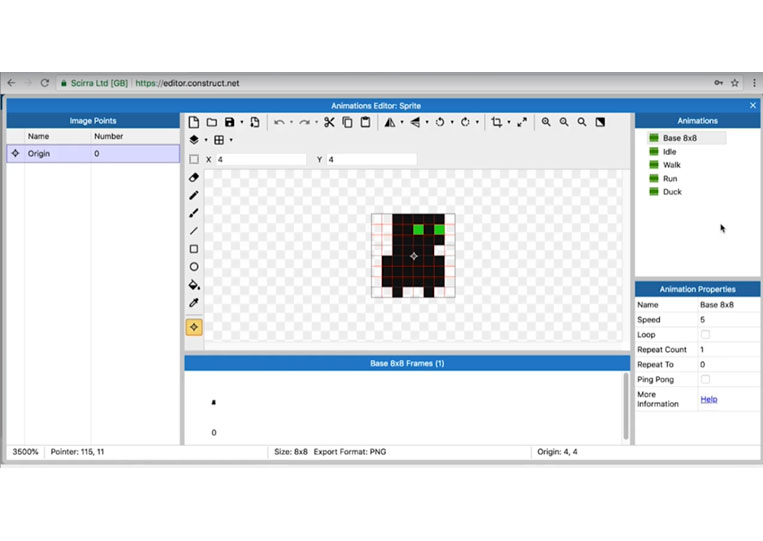Zoom out of the canvas
This screenshot has height=541, width=763.
tap(564, 122)
